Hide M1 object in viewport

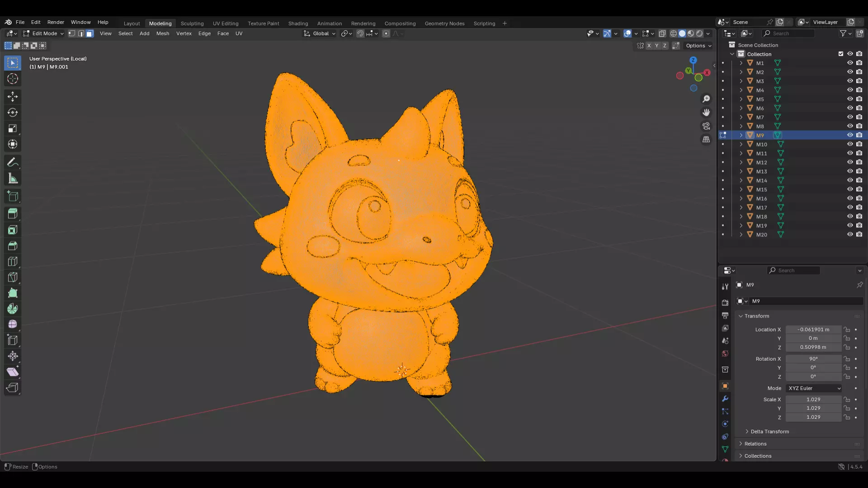point(850,63)
